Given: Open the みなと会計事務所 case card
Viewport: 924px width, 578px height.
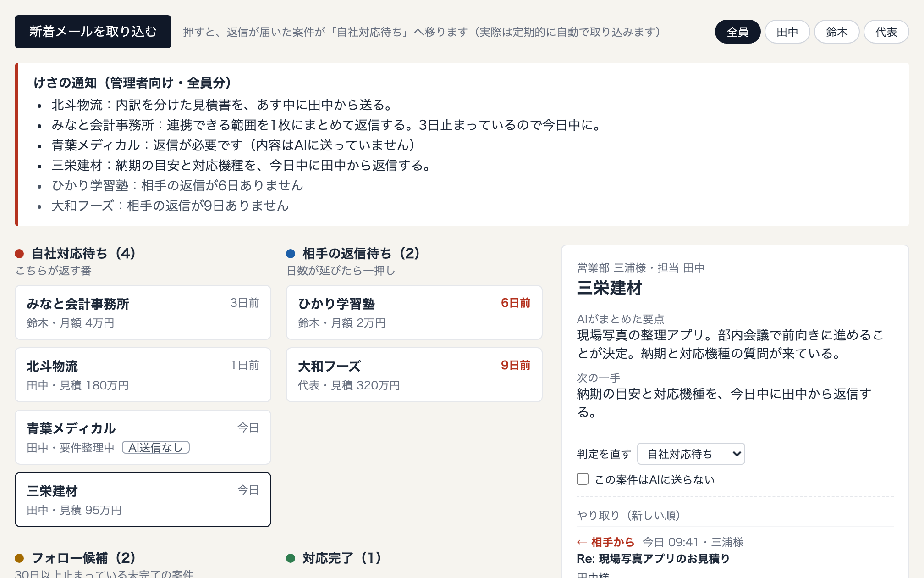Looking at the screenshot, I should (143, 312).
